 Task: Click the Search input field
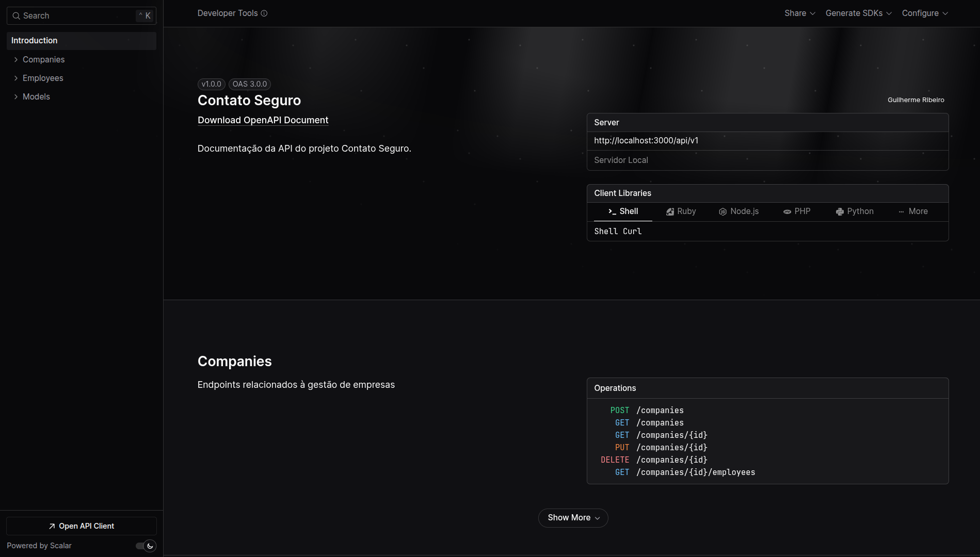click(x=82, y=16)
